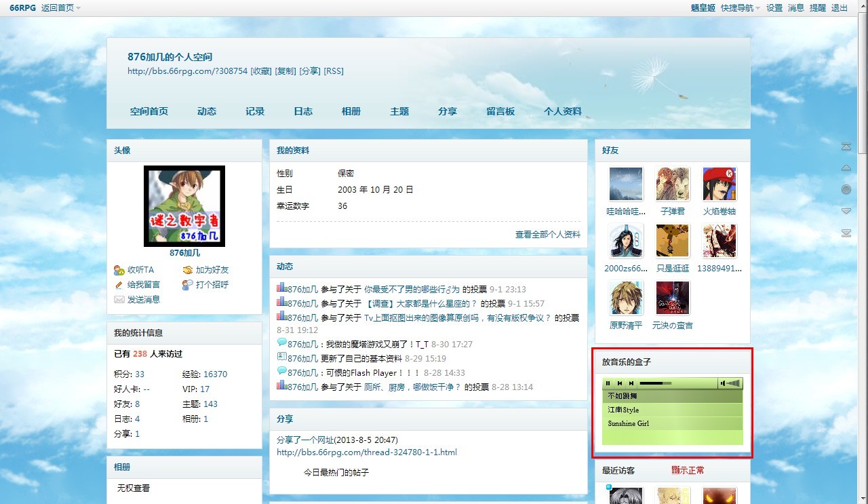Click the 打个招呼 greeting icon

(188, 285)
